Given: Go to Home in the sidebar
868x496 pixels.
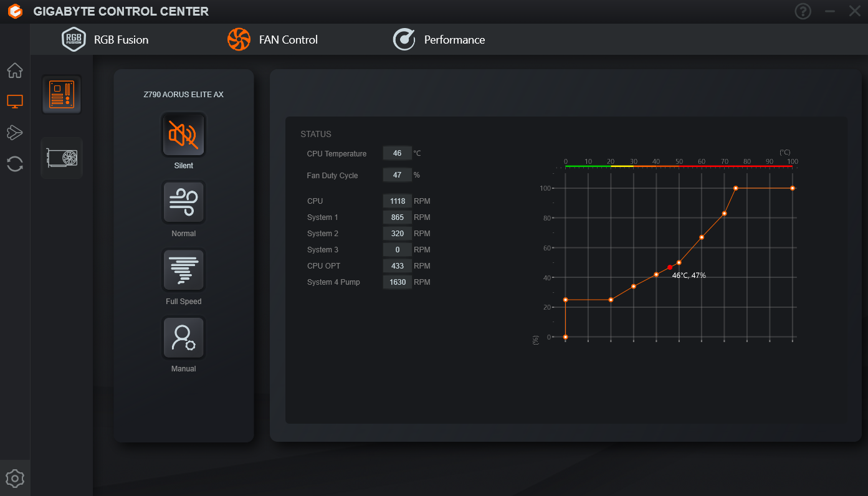Looking at the screenshot, I should click(15, 70).
